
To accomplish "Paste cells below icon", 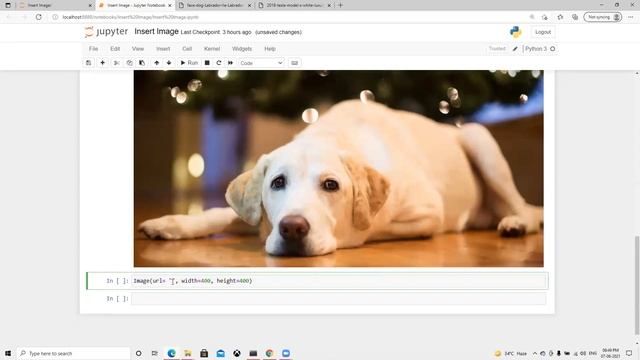I will (142, 63).
